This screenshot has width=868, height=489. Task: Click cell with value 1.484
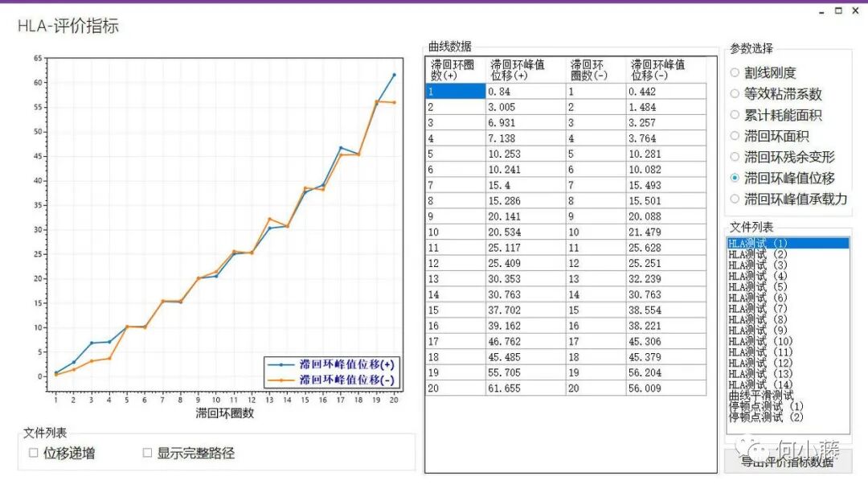[666, 107]
